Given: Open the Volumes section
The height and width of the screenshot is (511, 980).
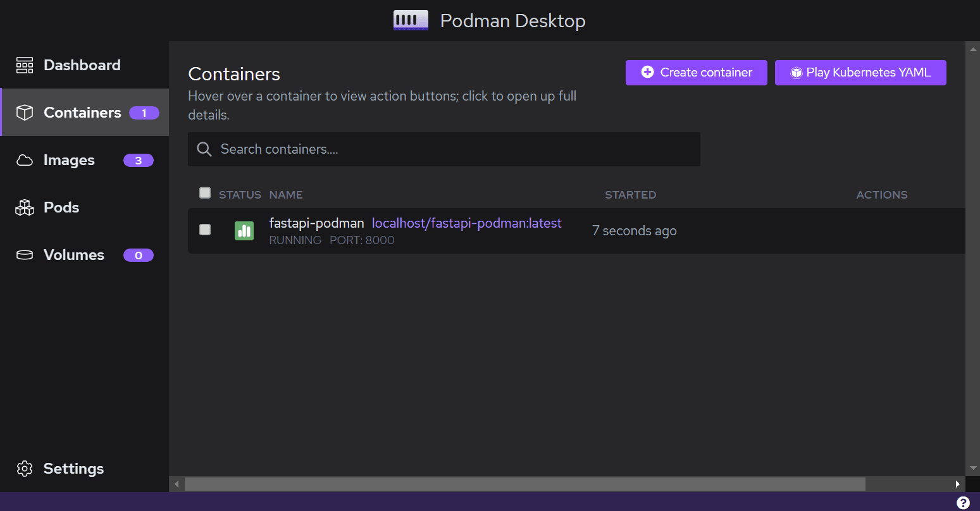Looking at the screenshot, I should point(84,255).
